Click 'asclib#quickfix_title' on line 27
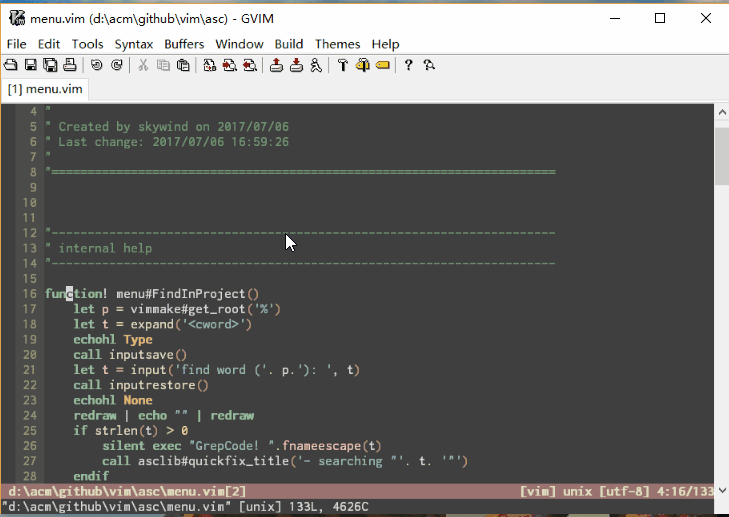729x517 pixels. click(x=213, y=461)
